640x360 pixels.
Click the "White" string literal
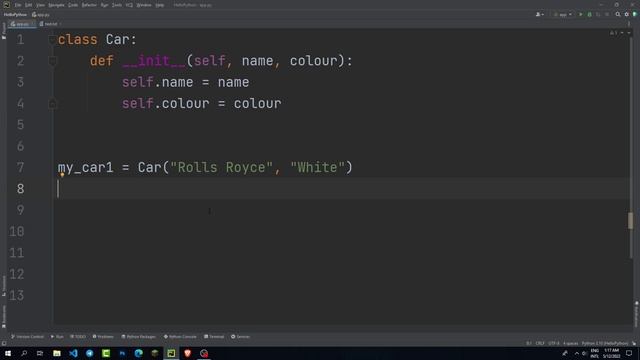pos(318,167)
